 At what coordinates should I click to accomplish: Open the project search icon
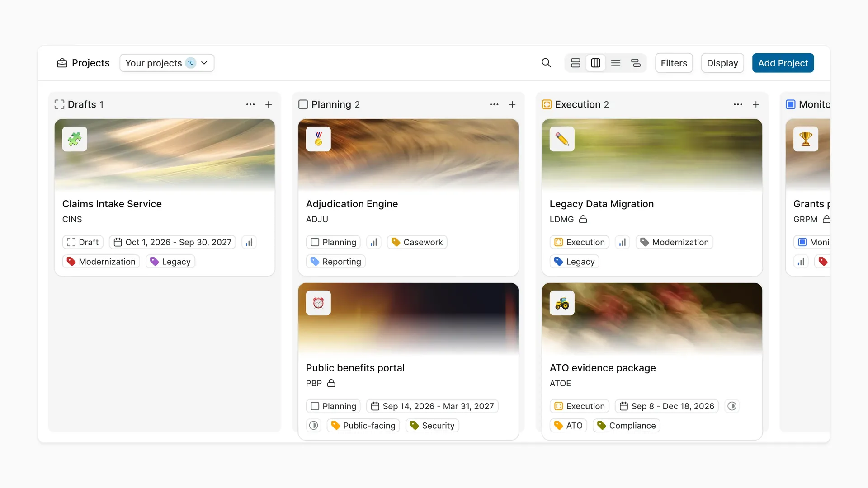546,63
